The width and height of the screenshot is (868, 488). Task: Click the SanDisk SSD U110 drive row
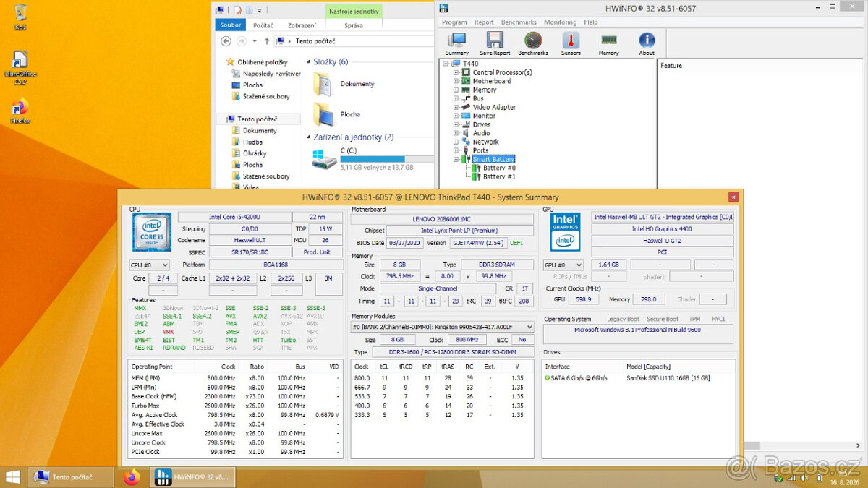(638, 378)
